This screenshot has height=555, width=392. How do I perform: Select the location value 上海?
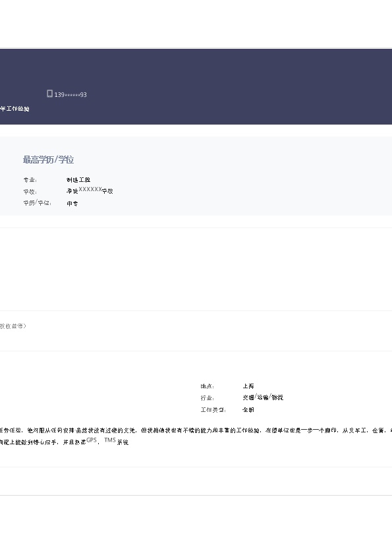tap(248, 386)
